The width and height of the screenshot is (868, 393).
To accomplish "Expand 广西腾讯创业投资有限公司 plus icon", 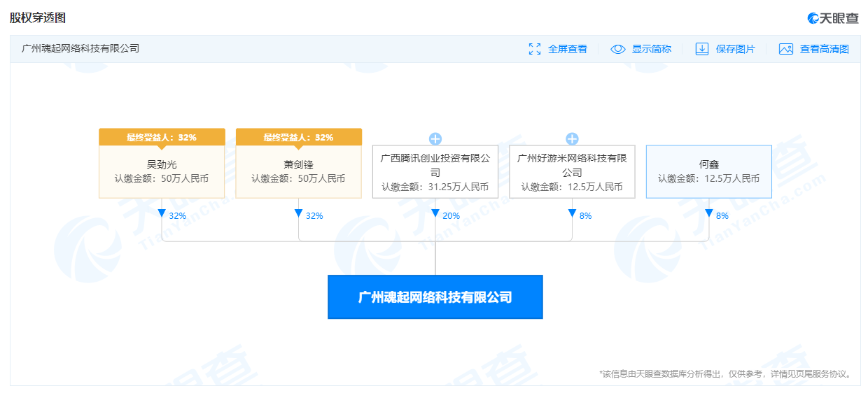I will [435, 138].
